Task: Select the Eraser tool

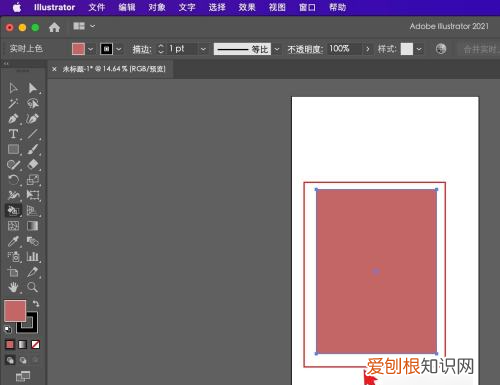Action: click(32, 165)
